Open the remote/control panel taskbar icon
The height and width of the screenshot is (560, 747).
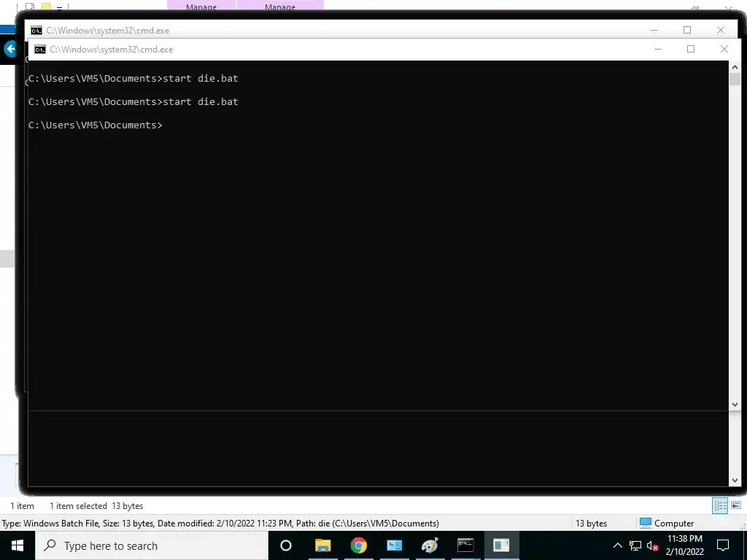pos(395,545)
